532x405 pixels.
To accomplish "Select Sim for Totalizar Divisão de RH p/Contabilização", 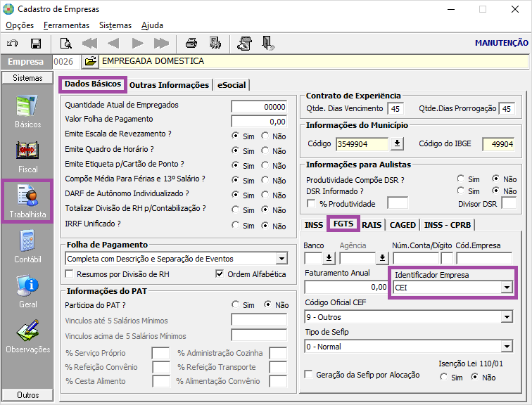I will 235,210.
